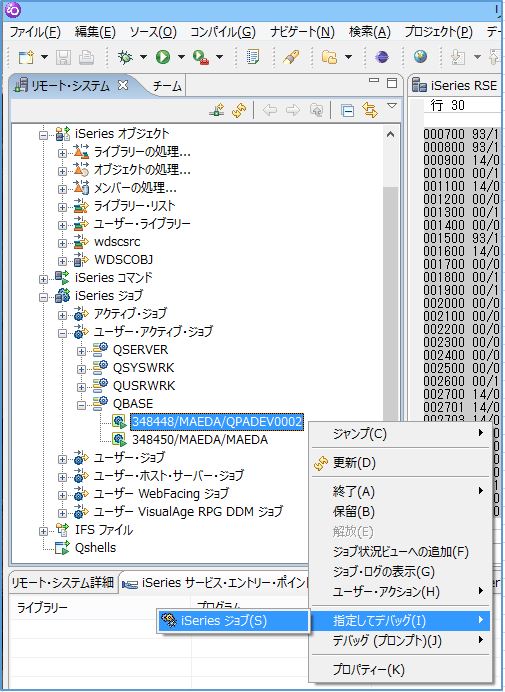
Task: Select the QUSRWRK subsystem
Action: [x=144, y=386]
